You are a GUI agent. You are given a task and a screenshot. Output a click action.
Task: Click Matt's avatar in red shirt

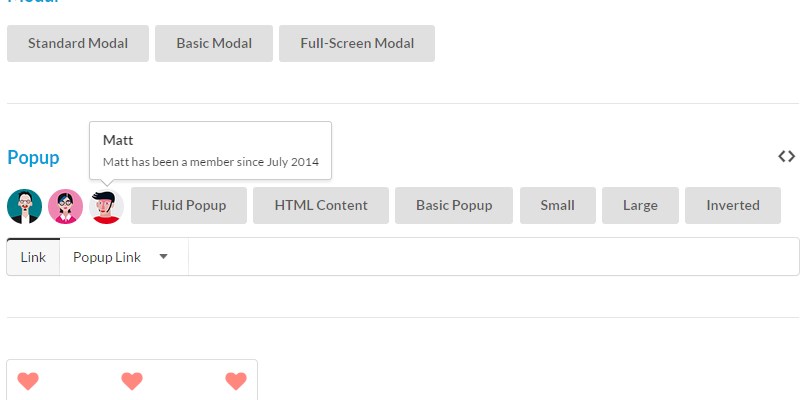pyautogui.click(x=106, y=206)
